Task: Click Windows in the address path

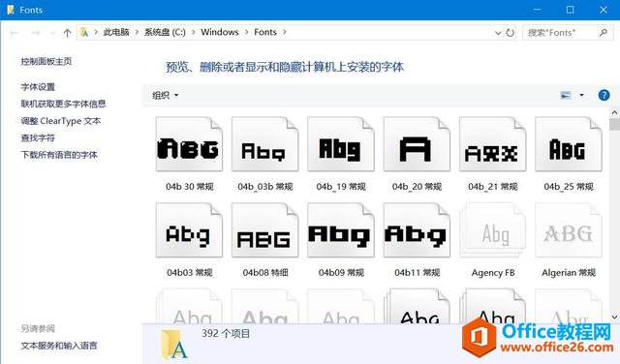Action: [220, 32]
